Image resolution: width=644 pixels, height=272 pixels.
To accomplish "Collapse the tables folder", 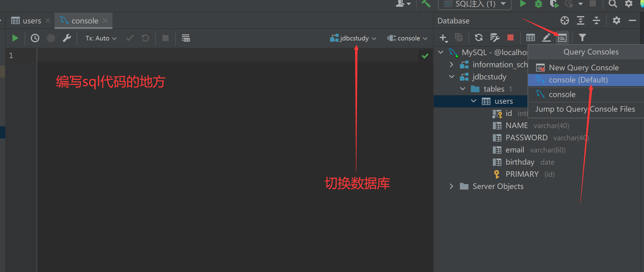I will pos(463,89).
